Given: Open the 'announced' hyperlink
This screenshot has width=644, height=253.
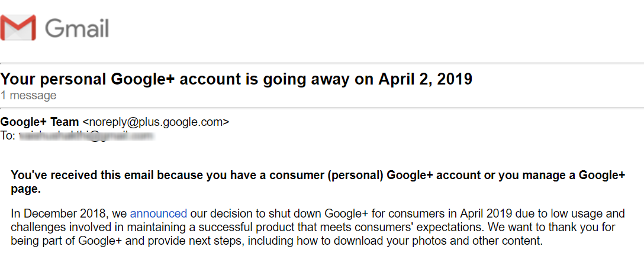Looking at the screenshot, I should 158,213.
